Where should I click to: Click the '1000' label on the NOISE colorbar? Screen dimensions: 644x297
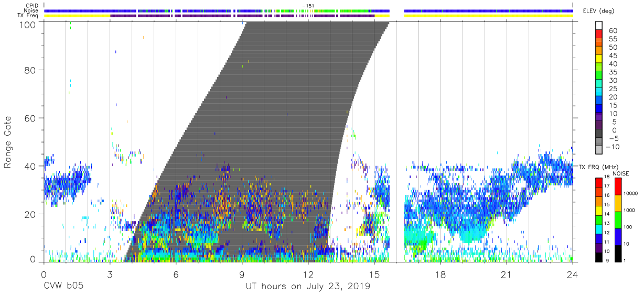(629, 210)
